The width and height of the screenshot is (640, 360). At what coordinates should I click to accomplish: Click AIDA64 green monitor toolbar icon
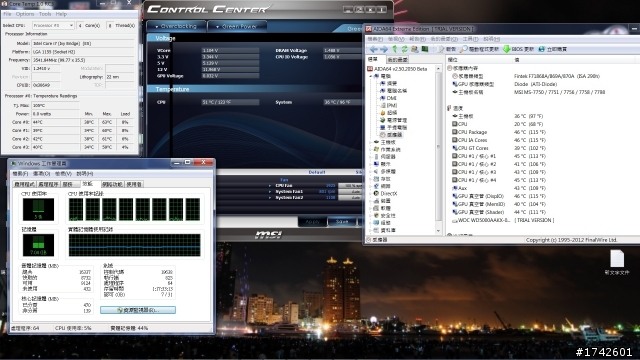point(424,49)
